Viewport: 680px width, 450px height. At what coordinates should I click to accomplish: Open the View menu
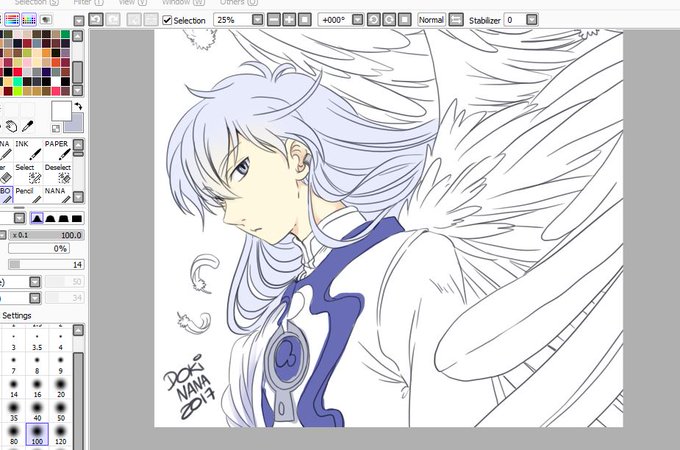133,2
